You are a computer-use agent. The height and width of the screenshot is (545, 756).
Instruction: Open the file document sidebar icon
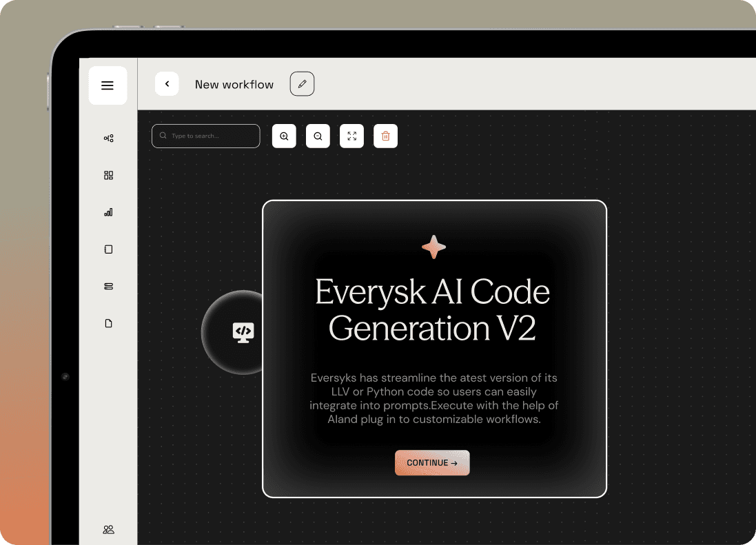(108, 323)
